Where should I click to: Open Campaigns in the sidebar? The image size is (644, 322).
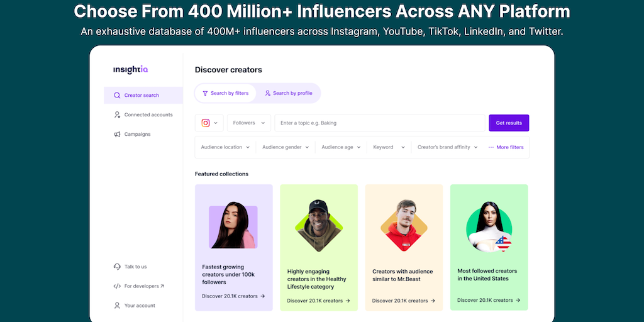pos(137,135)
